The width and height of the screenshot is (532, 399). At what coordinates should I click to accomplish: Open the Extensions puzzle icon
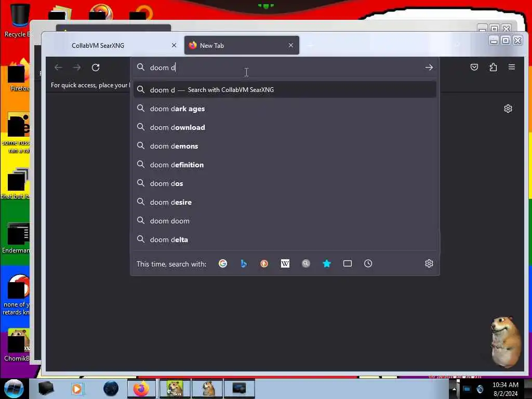click(493, 67)
